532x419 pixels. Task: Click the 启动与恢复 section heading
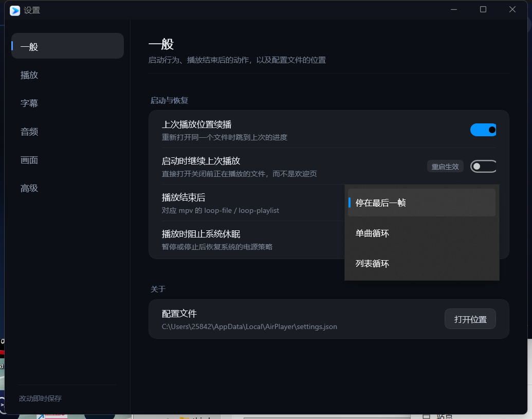tap(169, 100)
